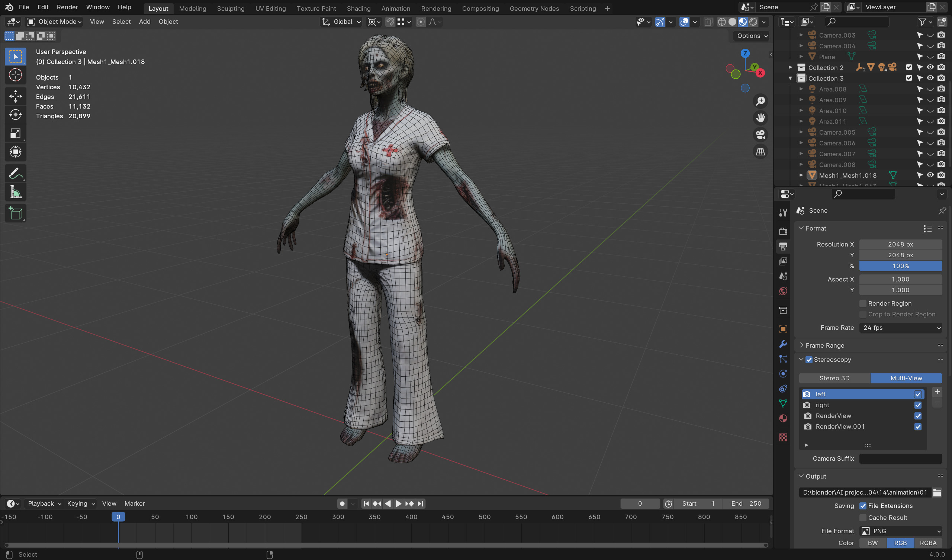
Task: Open the Physics properties tab
Action: (783, 374)
